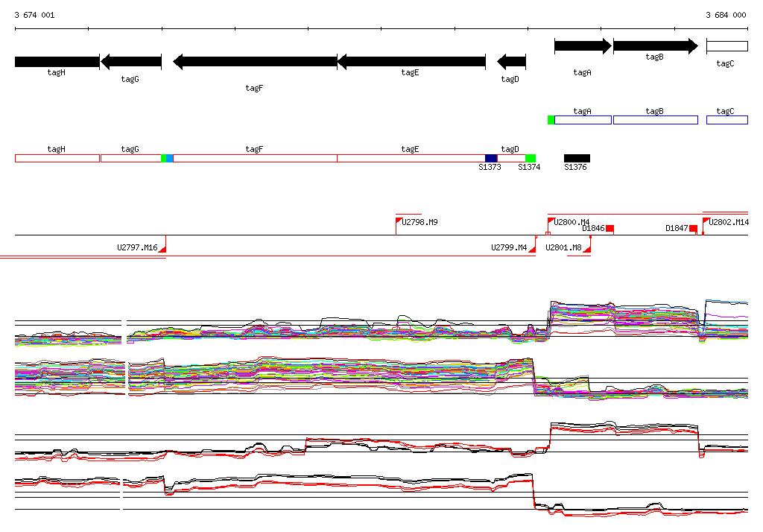Select the U2802.M14 upshift flag
763x532 pixels.
[706, 221]
